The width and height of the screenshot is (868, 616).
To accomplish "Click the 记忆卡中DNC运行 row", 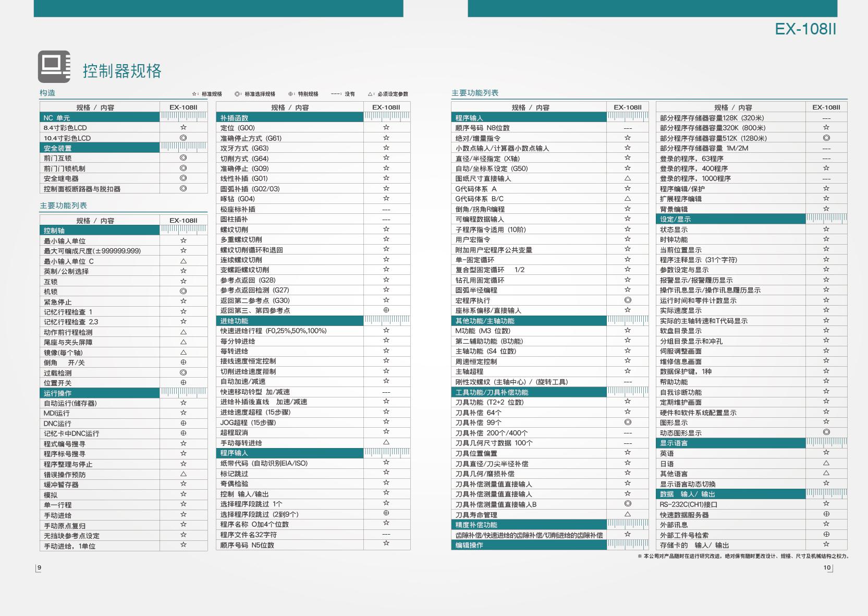I will pos(124,433).
